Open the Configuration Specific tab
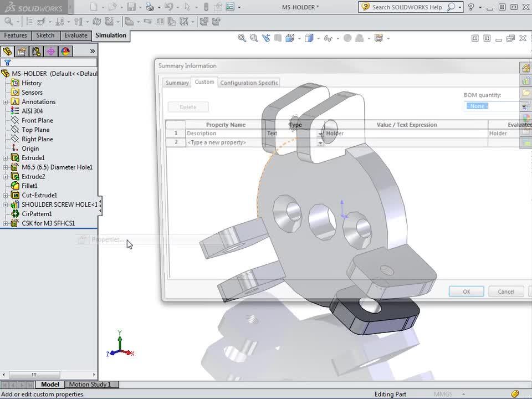The width and height of the screenshot is (532, 399). 249,83
